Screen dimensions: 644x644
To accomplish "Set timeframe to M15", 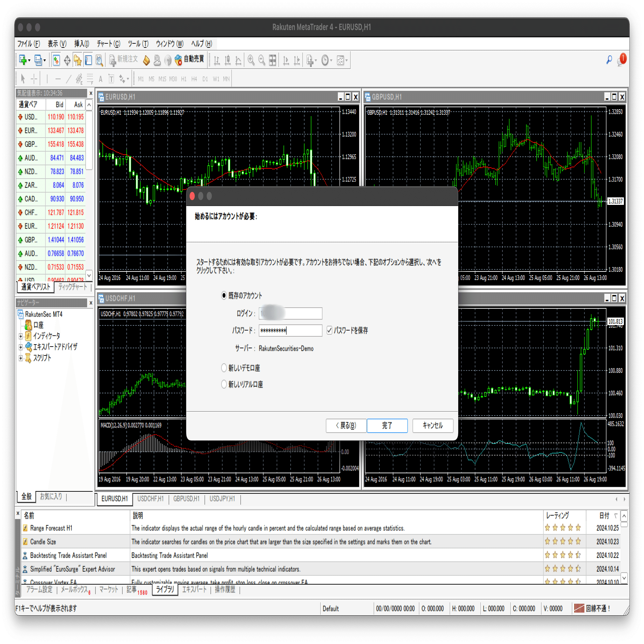I will 162,79.
